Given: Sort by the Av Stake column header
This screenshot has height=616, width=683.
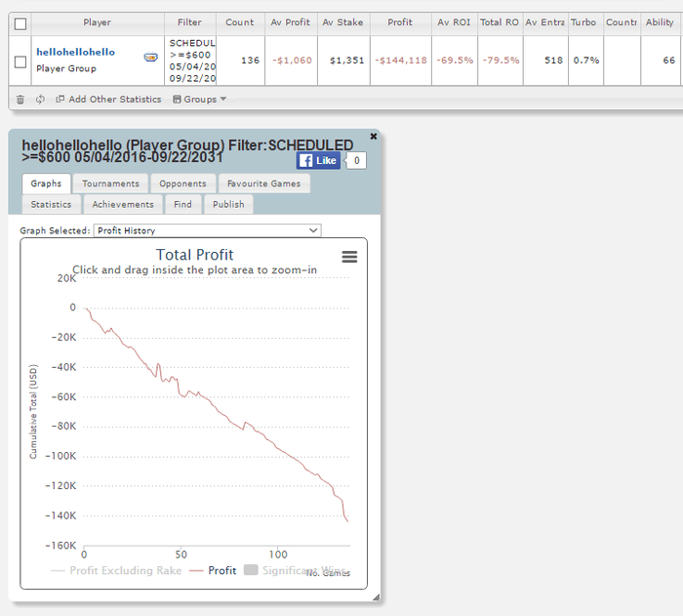Looking at the screenshot, I should (x=342, y=22).
